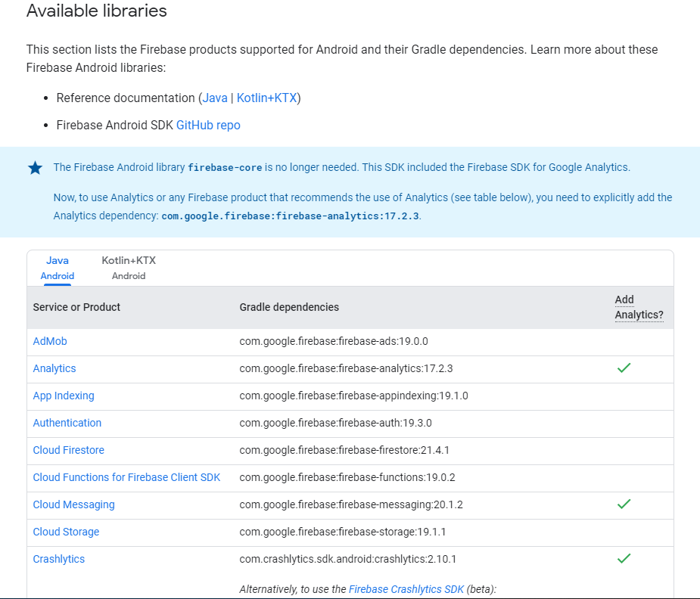
Task: Click the firebase-appindexing:19.1.0 dependency text
Action: click(x=353, y=396)
